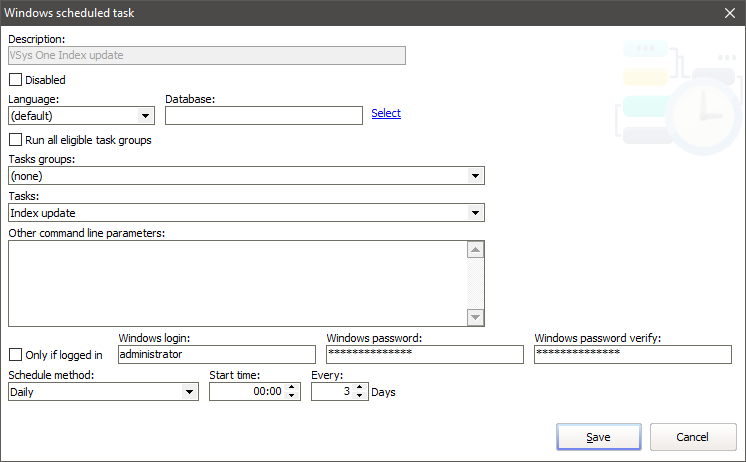The width and height of the screenshot is (746, 462).
Task: Click the parameters scrollbar up arrow
Action: pyautogui.click(x=476, y=250)
